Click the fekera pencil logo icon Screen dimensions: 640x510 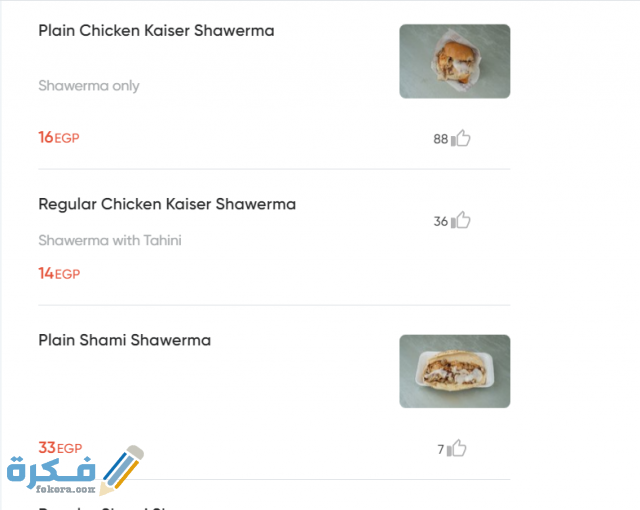[x=123, y=470]
